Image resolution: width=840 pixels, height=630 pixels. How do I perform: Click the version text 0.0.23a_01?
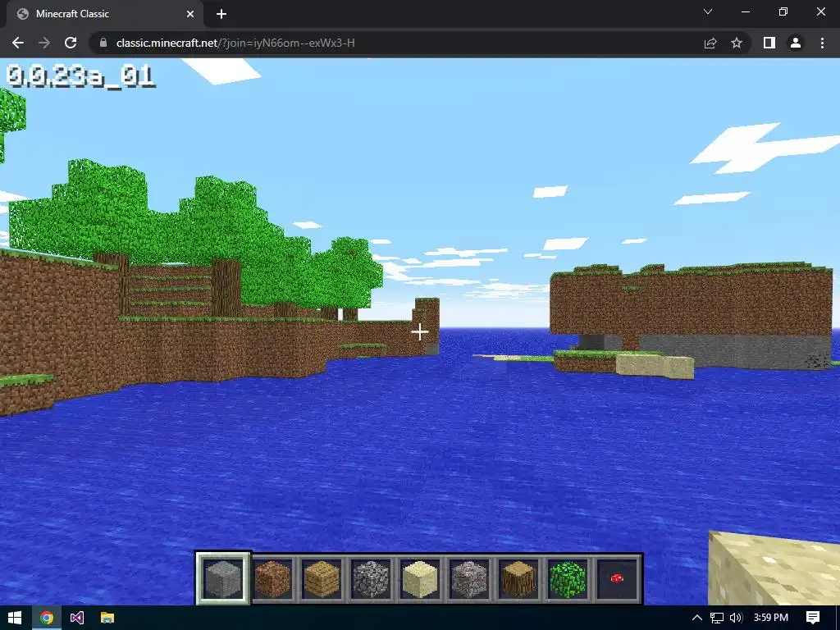(80, 76)
